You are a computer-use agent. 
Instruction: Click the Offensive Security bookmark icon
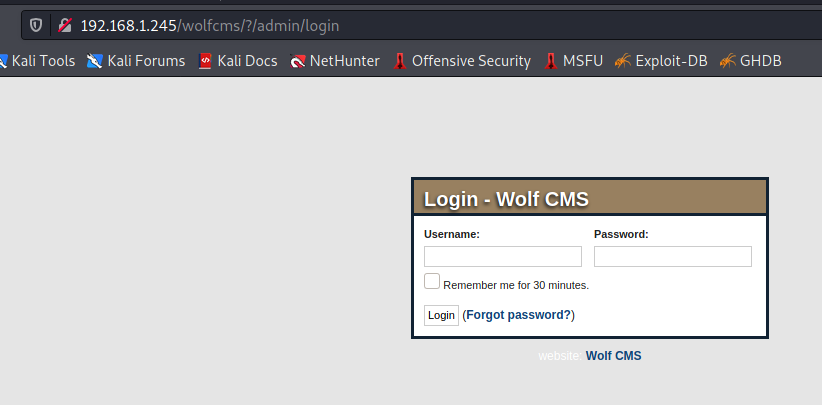pos(400,61)
